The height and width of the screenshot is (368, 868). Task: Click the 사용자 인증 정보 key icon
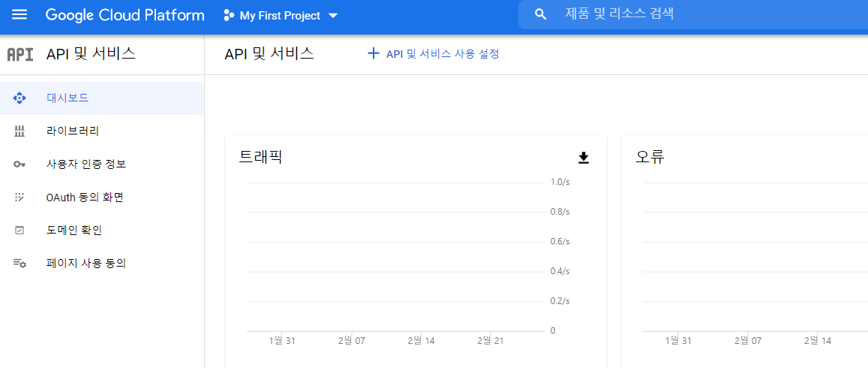coord(20,164)
